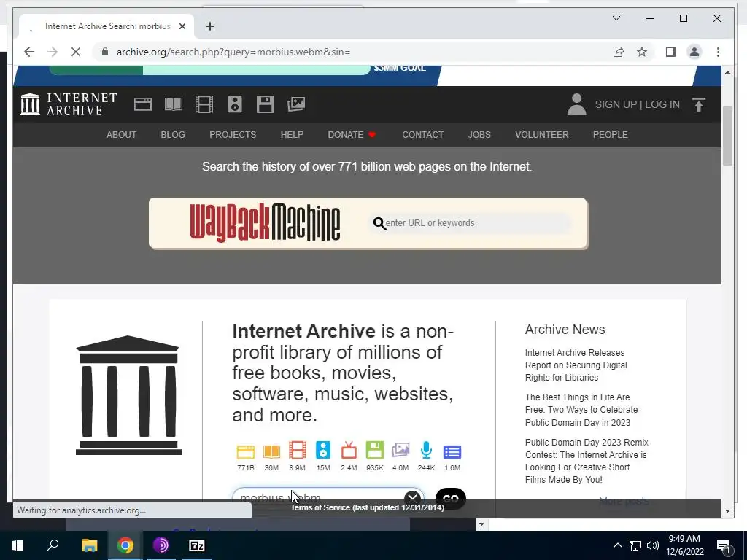The width and height of the screenshot is (747, 560).
Task: Click the user avatar icon
Action: [576, 104]
